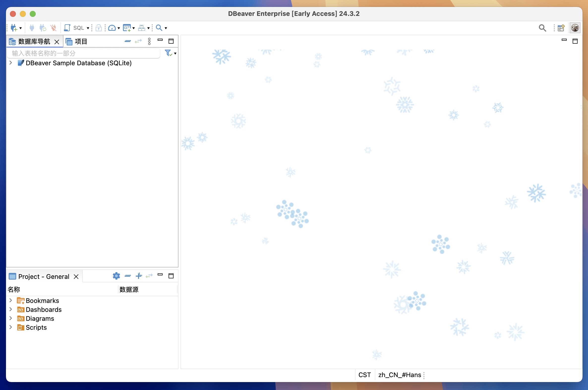Minimize the database navigator panel
588x390 pixels.
coord(160,40)
